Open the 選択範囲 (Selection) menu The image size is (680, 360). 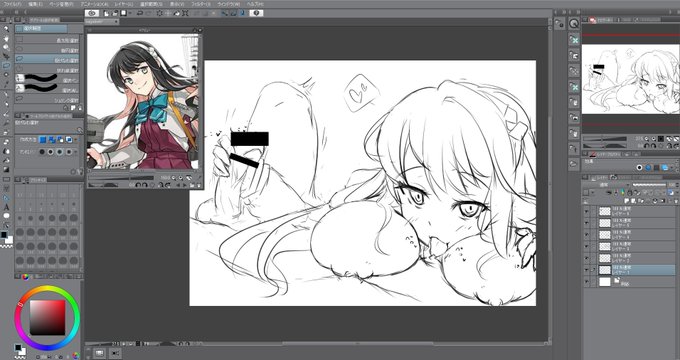tap(150, 3)
